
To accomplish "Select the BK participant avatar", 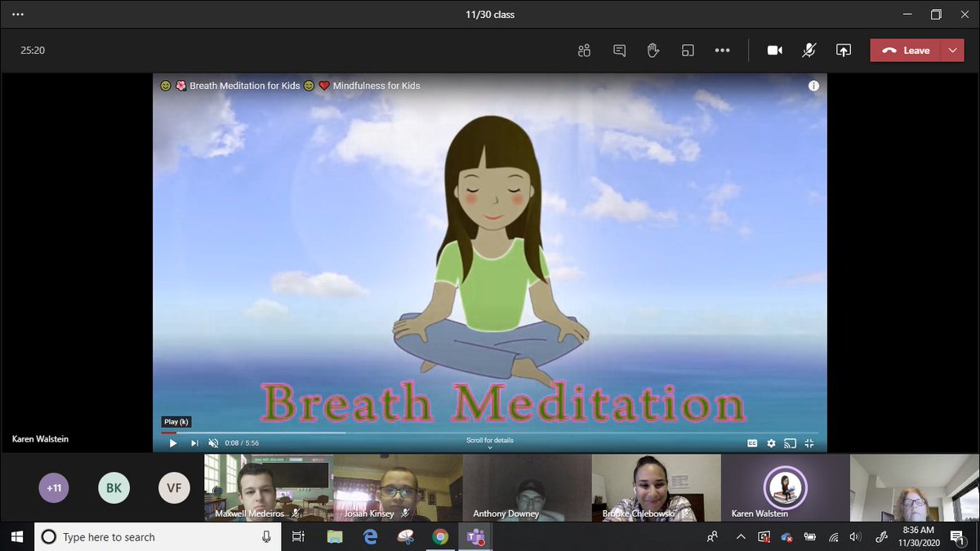I will pyautogui.click(x=114, y=488).
